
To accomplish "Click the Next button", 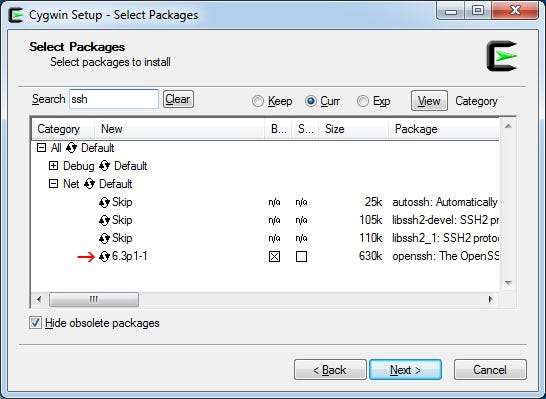I will click(x=405, y=370).
